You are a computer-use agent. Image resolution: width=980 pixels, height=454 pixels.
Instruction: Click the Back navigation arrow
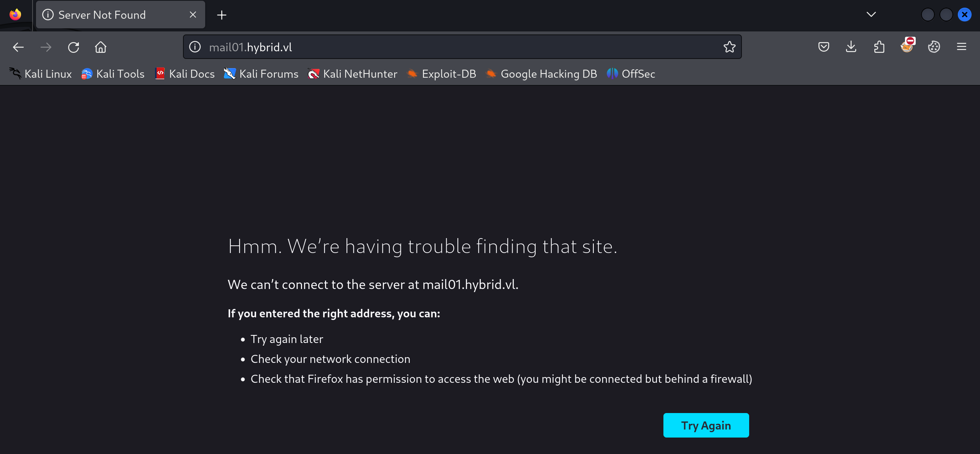[18, 47]
